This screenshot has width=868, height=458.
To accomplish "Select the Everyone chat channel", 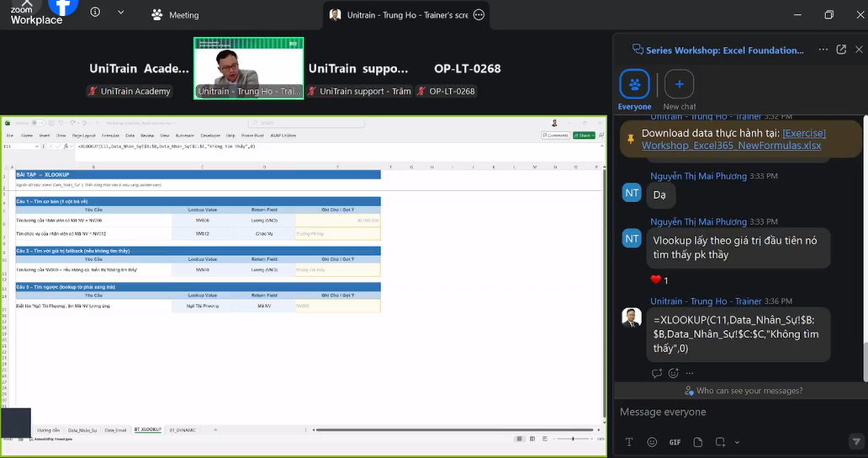I will (x=634, y=90).
